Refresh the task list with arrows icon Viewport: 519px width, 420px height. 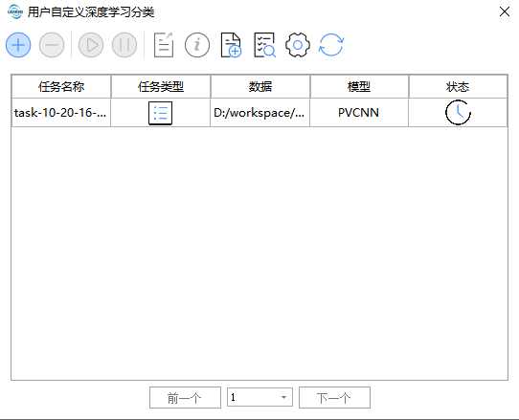(331, 45)
